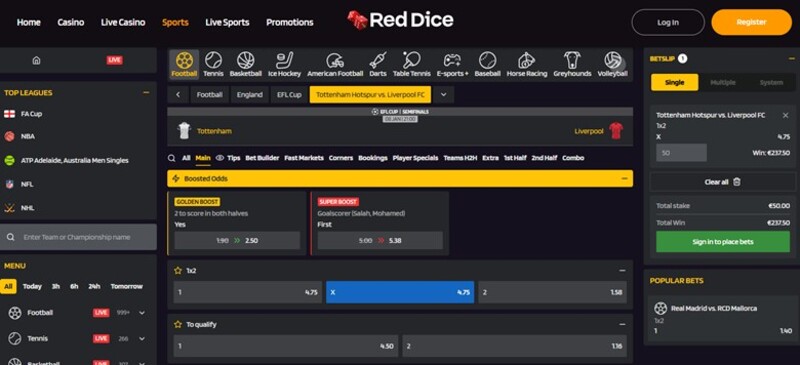Select the All time filter
The image size is (800, 365).
pos(8,286)
